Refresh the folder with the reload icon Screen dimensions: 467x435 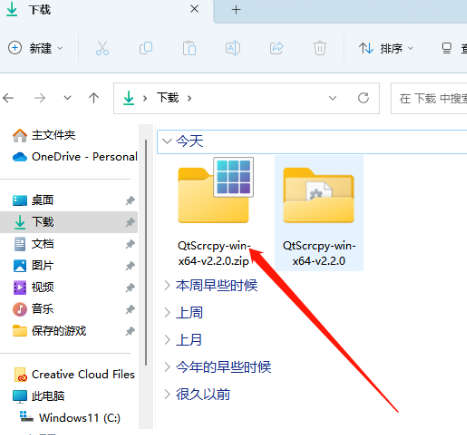pos(363,98)
